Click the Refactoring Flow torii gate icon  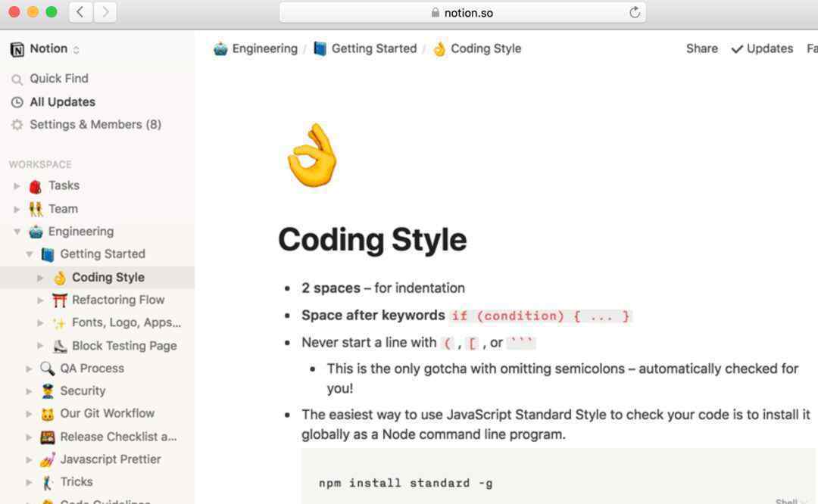60,300
